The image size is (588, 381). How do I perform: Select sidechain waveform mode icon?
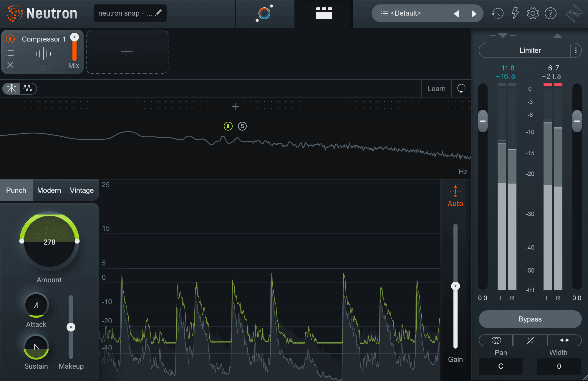[28, 88]
